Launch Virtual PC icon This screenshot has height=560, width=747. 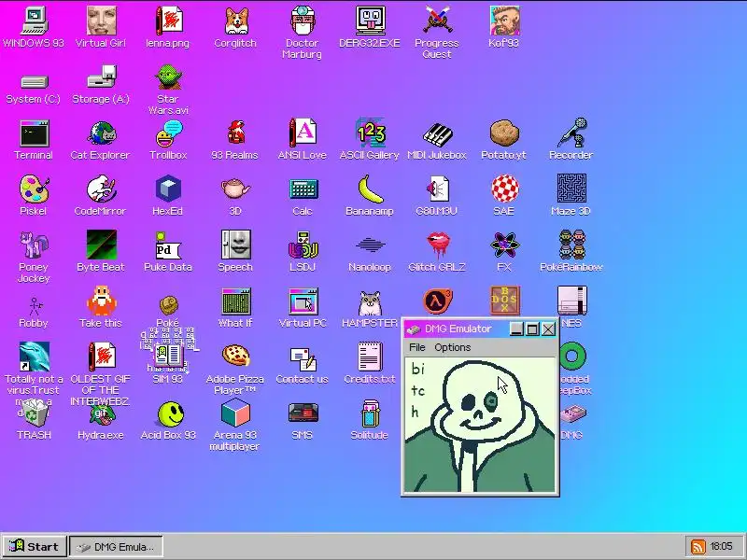click(x=303, y=301)
